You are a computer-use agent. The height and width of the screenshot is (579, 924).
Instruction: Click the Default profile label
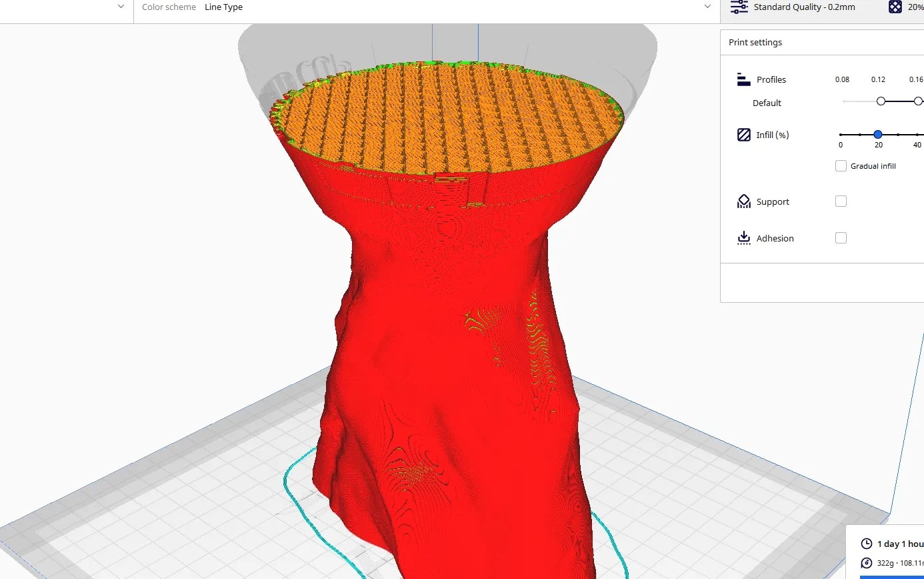point(767,103)
